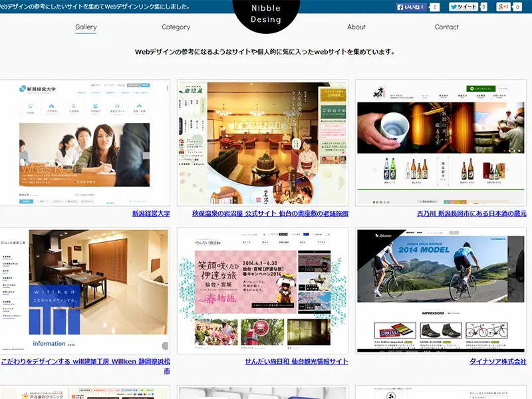Open the Gallery menu item
This screenshot has height=399, width=532.
86,27
